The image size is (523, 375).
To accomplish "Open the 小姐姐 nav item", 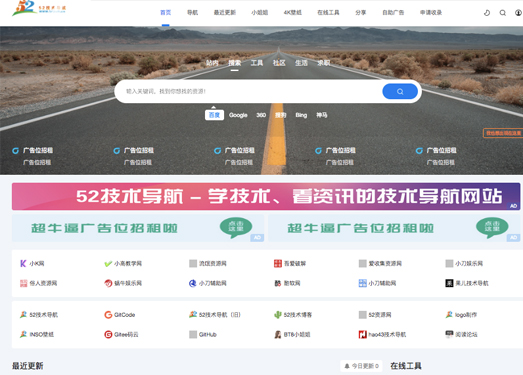I will pyautogui.click(x=259, y=13).
